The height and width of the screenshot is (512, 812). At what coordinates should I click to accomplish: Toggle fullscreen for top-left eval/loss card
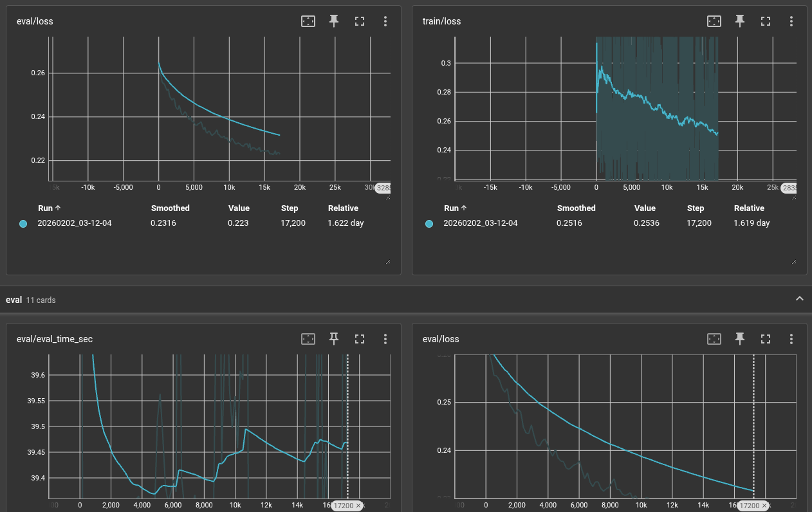(x=360, y=21)
